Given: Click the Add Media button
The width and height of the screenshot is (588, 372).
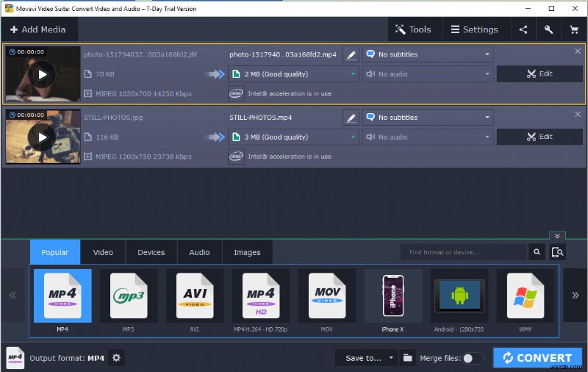Looking at the screenshot, I should (38, 29).
